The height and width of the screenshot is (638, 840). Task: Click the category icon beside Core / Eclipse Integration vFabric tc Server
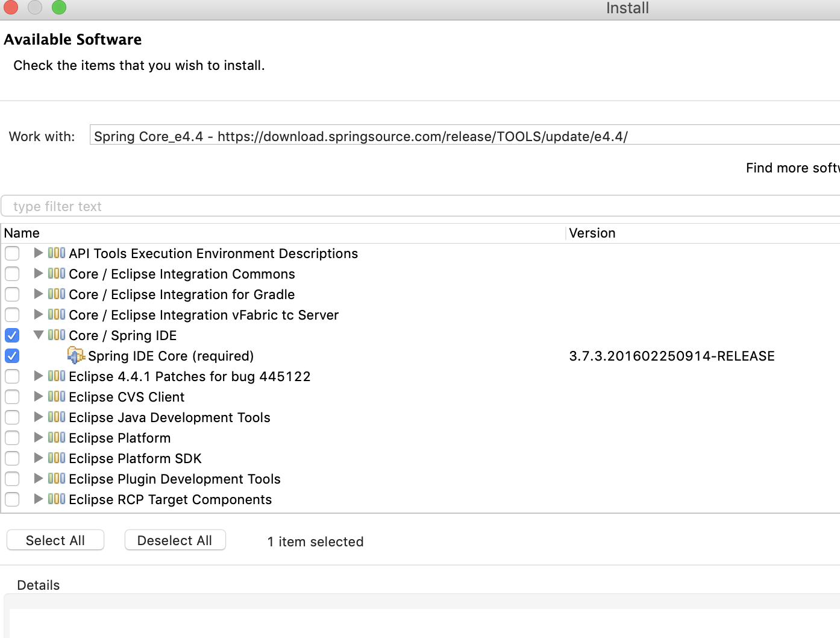pyautogui.click(x=57, y=314)
